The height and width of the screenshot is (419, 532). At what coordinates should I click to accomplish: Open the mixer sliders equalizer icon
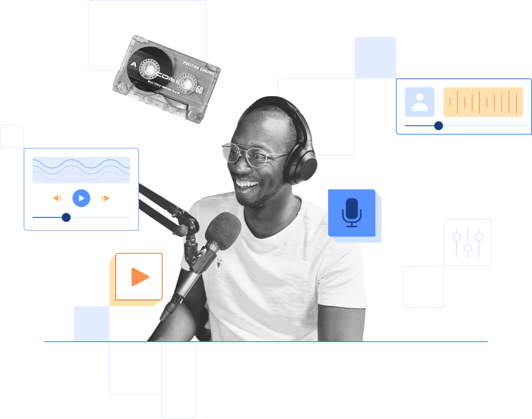[468, 243]
